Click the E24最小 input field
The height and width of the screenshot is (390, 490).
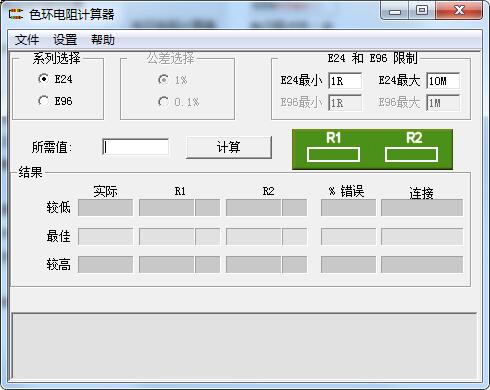(x=345, y=81)
